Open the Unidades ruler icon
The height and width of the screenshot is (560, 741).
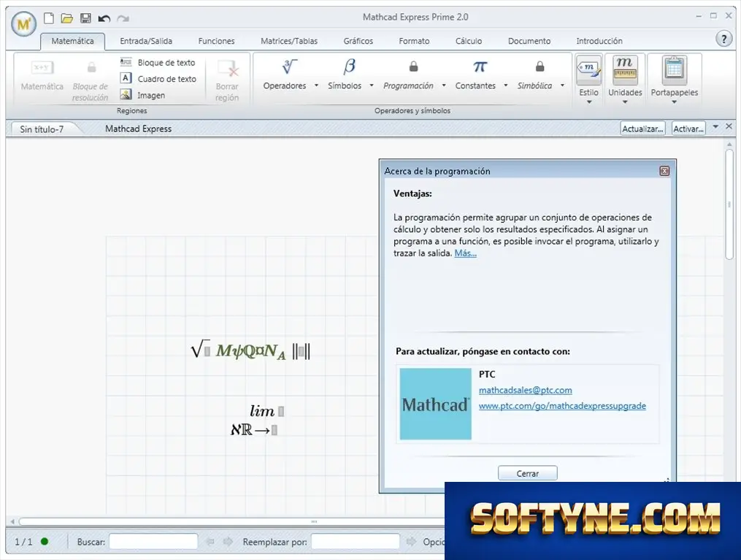[x=625, y=69]
